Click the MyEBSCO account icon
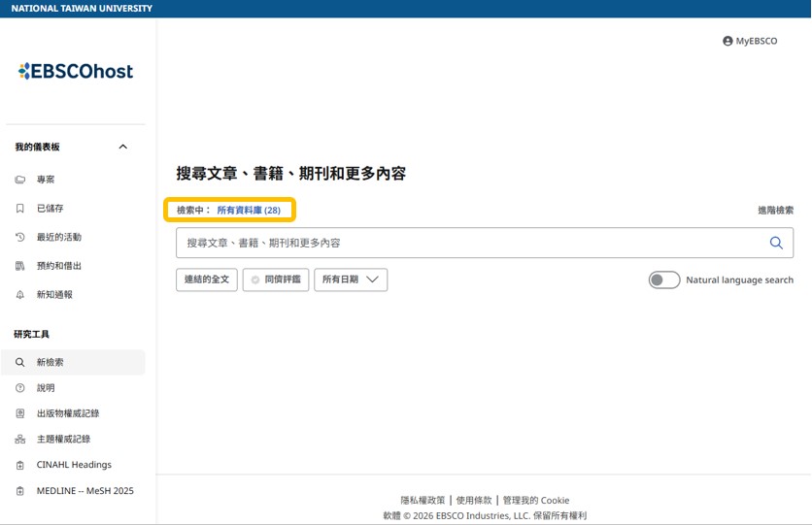 727,42
